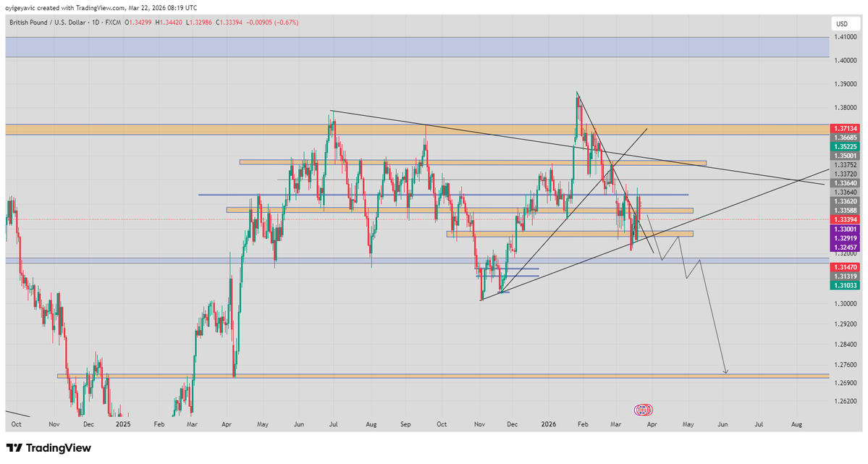Click the gray 1.31319 price label
This screenshot has width=868, height=464.
point(845,276)
